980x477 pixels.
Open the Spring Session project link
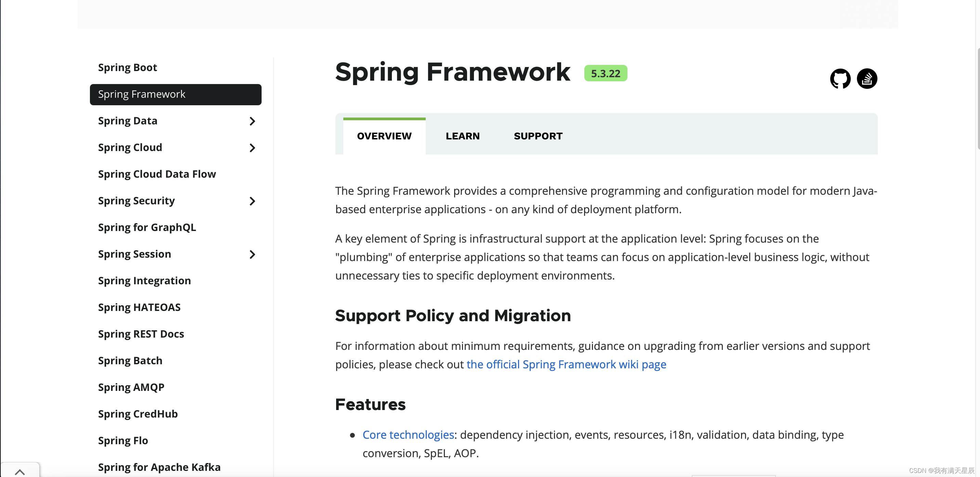[x=134, y=254]
